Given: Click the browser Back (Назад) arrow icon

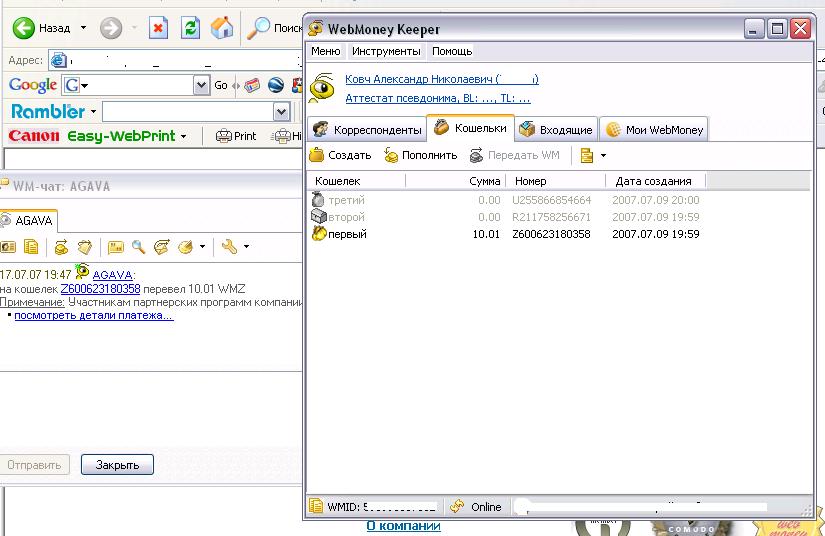Looking at the screenshot, I should (x=23, y=28).
